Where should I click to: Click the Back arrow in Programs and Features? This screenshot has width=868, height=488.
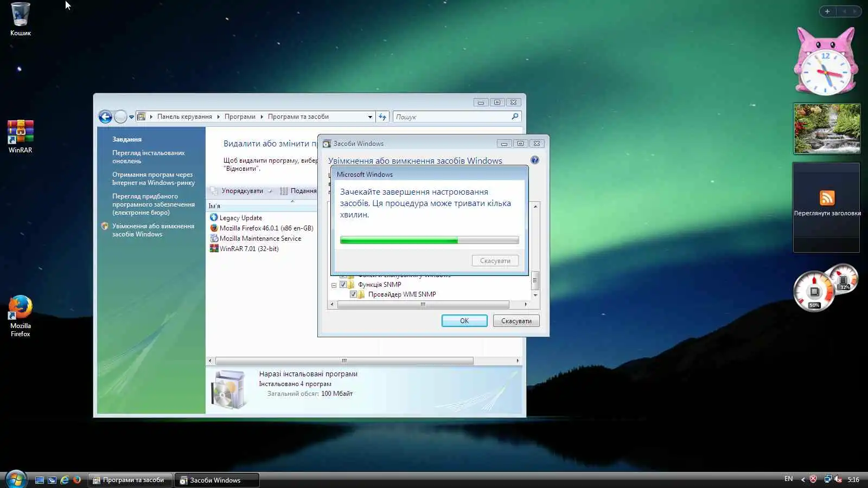(105, 117)
